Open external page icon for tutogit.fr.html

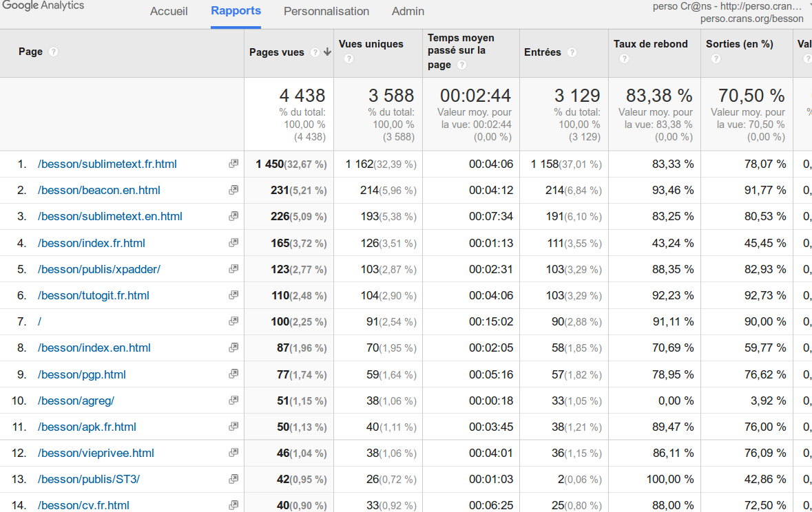233,295
